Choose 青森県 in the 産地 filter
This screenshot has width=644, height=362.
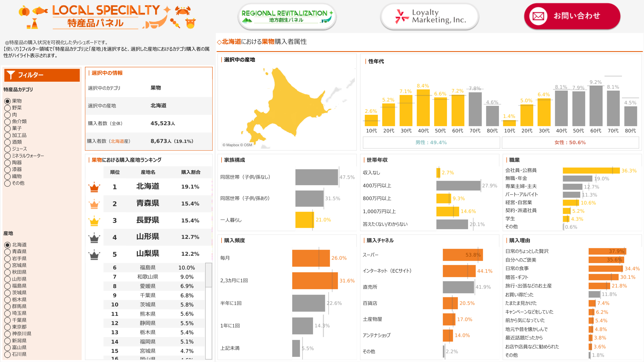tap(7, 252)
